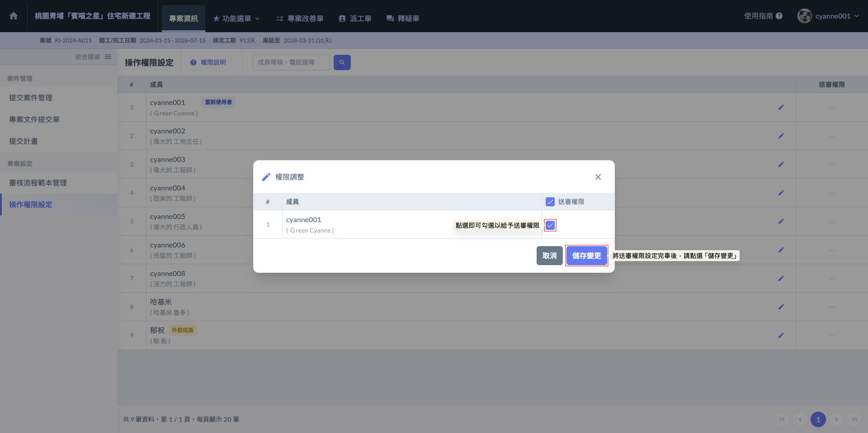Focus the 成員暱稱、電話搜尋 search field
Image resolution: width=868 pixels, height=433 pixels.
[x=291, y=62]
